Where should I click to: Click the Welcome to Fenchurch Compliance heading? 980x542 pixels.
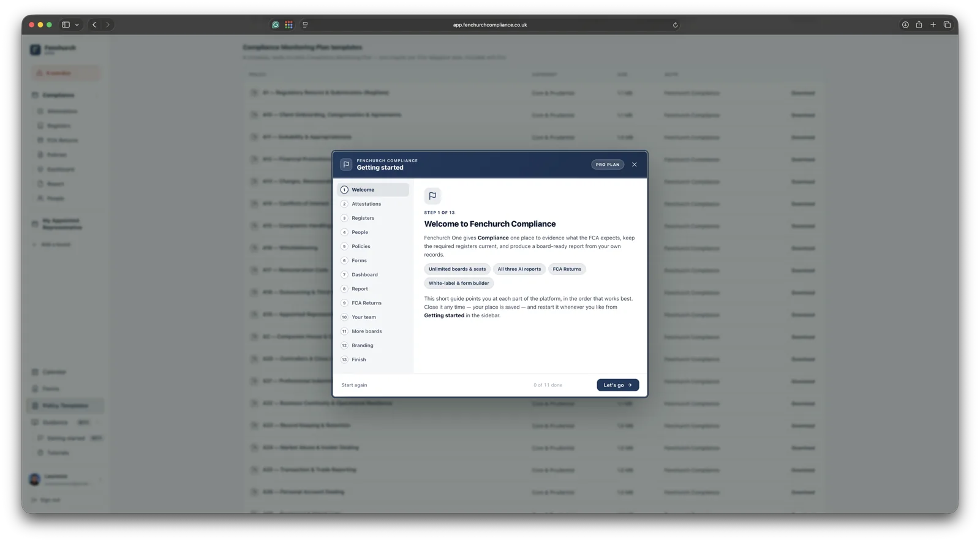[x=490, y=224]
